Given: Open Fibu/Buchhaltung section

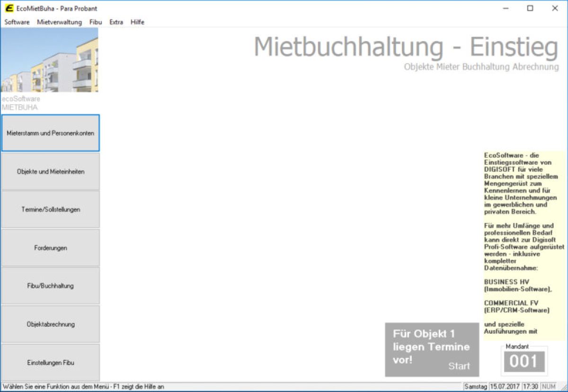Looking at the screenshot, I should [x=50, y=286].
